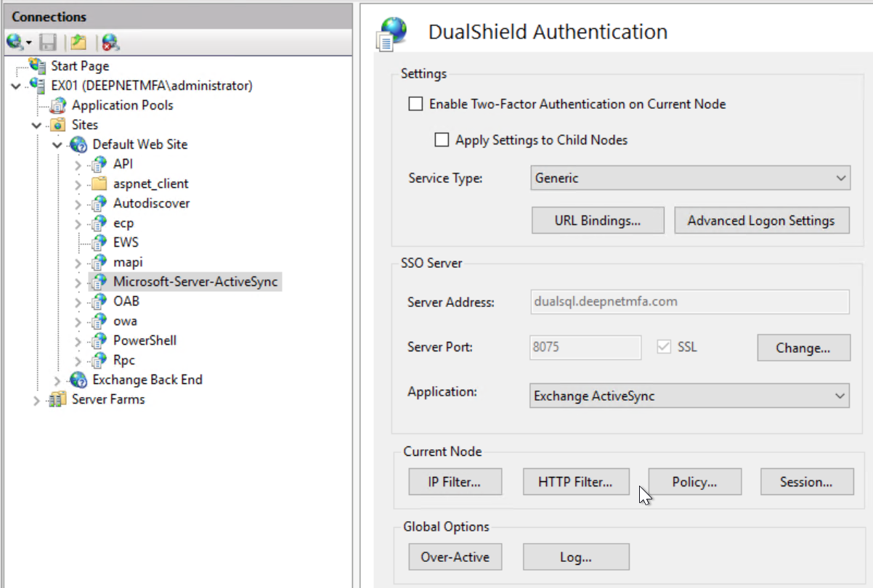Toggle the SSL checkbox
Screen dimensions: 873x588
pyautogui.click(x=663, y=347)
